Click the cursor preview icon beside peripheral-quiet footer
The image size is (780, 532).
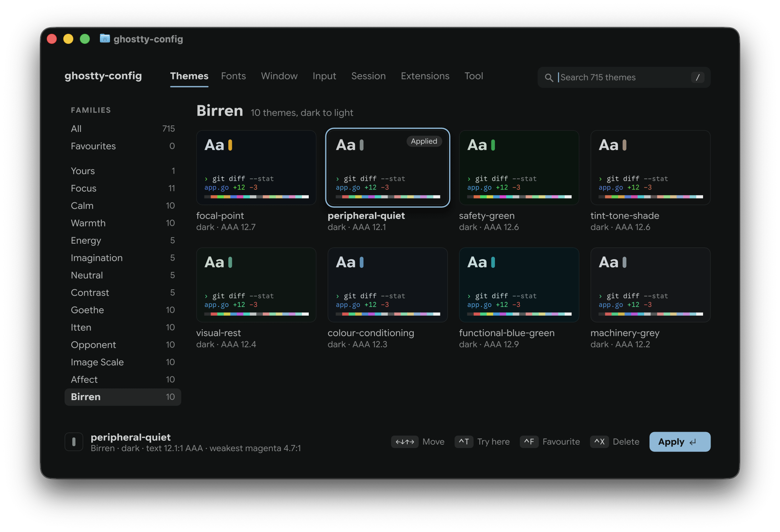[x=74, y=442]
